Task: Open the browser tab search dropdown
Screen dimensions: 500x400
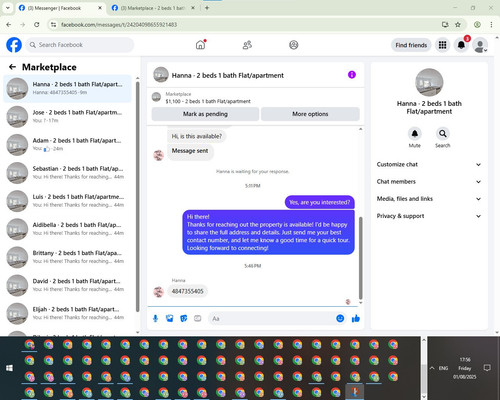Action: pos(7,8)
